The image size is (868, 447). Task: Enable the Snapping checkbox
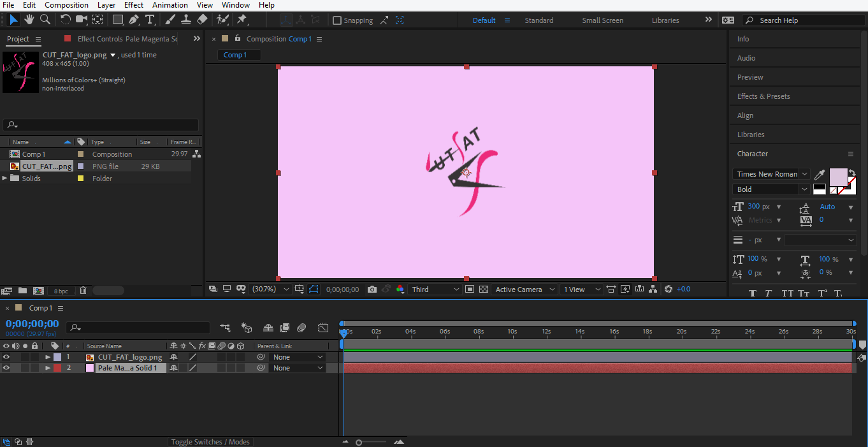point(337,20)
